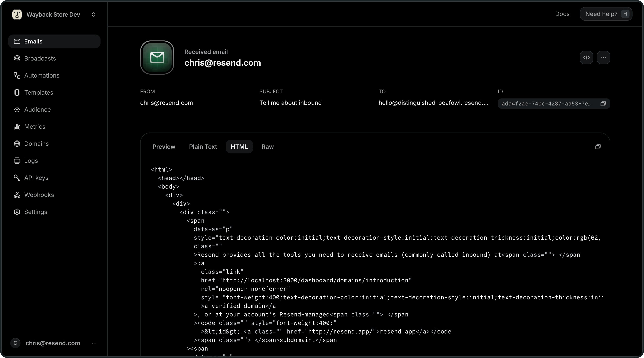Switch to the Plain Text tab

click(x=203, y=147)
